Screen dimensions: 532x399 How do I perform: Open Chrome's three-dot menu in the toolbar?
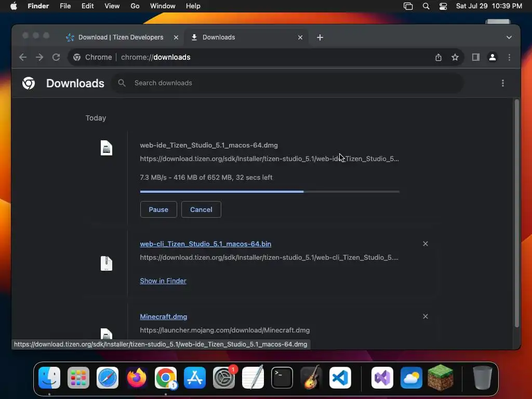click(x=509, y=57)
